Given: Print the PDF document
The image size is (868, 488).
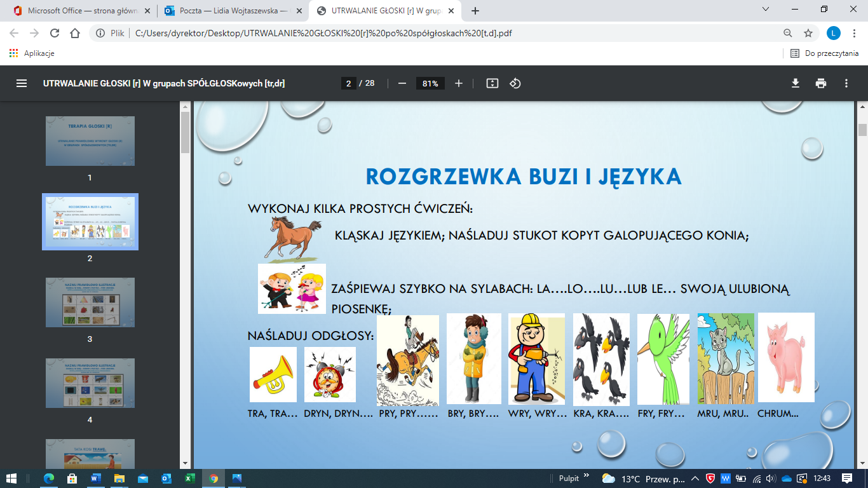Looking at the screenshot, I should point(822,83).
